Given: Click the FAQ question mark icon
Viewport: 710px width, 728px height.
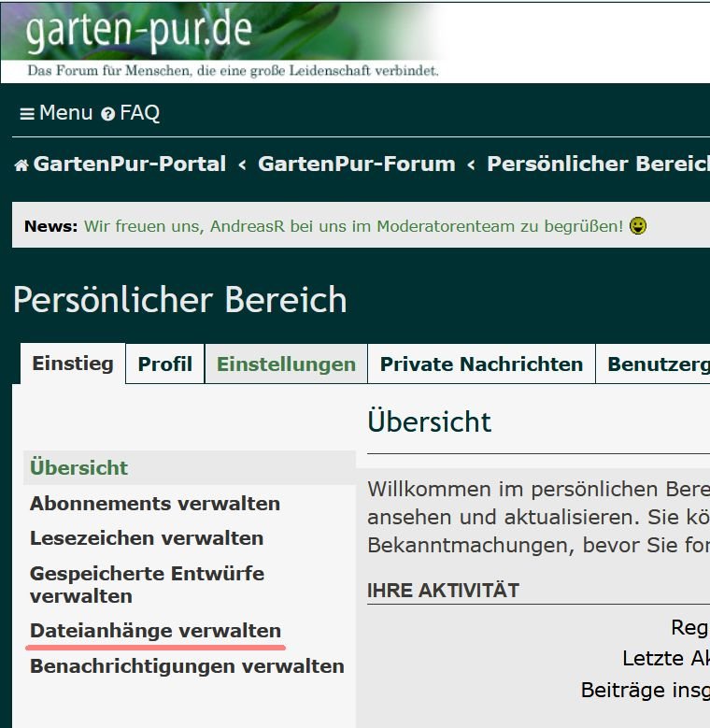Looking at the screenshot, I should tap(108, 114).
